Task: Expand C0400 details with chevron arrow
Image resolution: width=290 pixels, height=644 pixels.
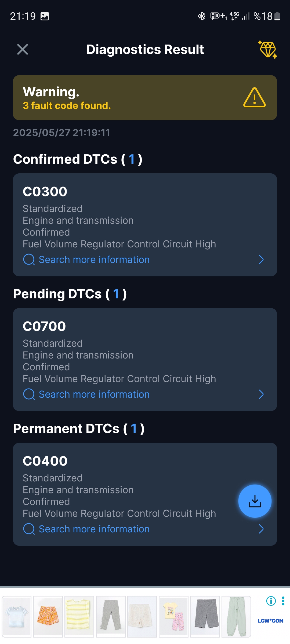Action: click(x=261, y=529)
